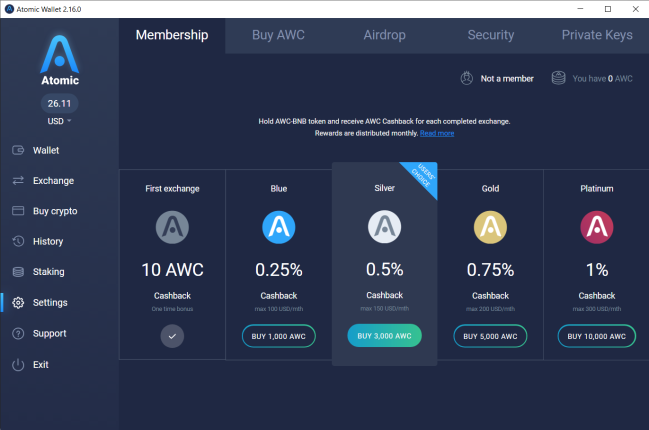Screen dimensions: 649x430
Task: Click the Exit power icon
Action: (x=18, y=365)
